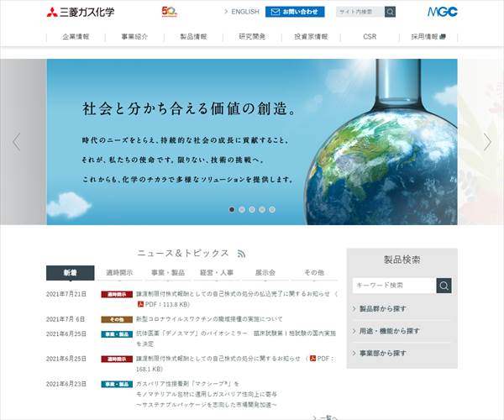Open the COVID vaccine workplace vaccination news
The image size is (504, 420).
click(x=209, y=319)
